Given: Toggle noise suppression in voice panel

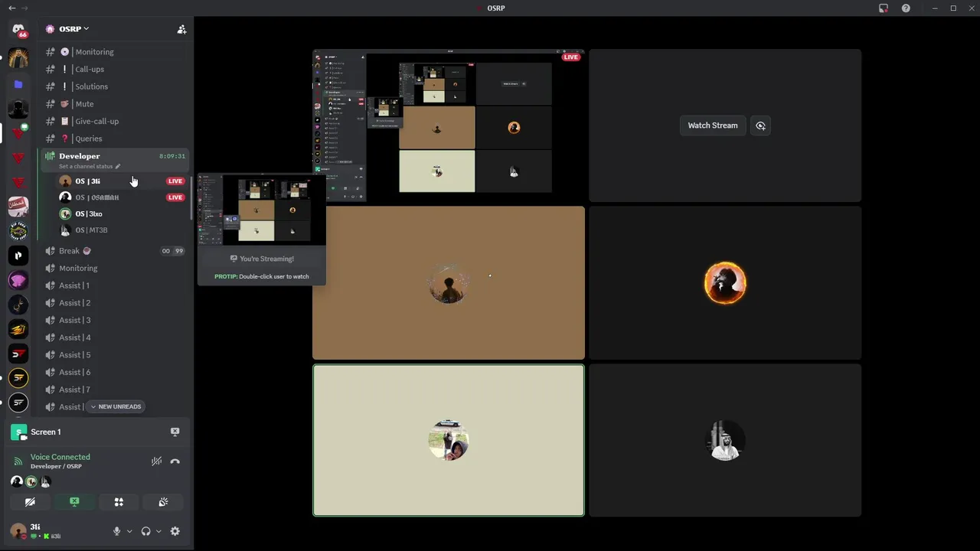Looking at the screenshot, I should pos(156,461).
